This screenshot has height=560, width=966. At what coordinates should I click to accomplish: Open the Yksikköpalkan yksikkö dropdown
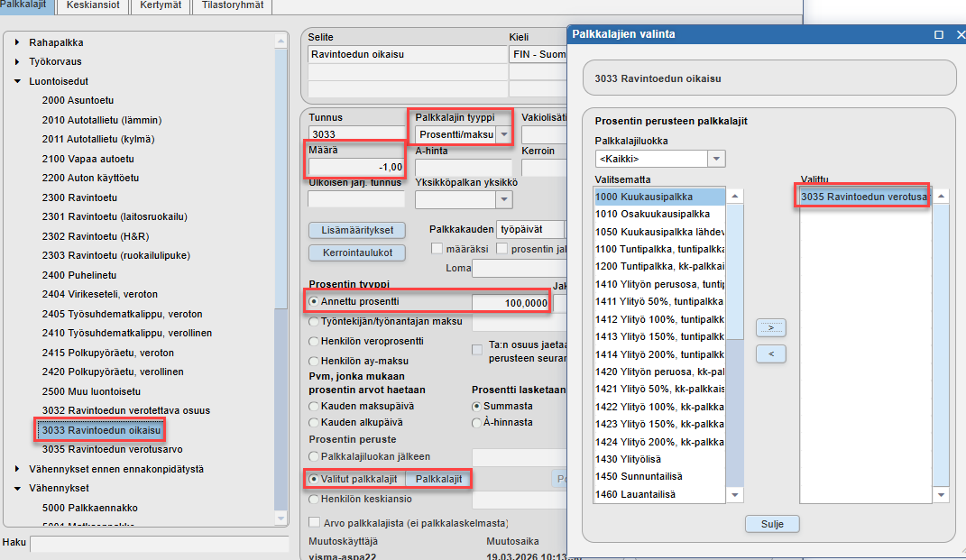pos(504,199)
